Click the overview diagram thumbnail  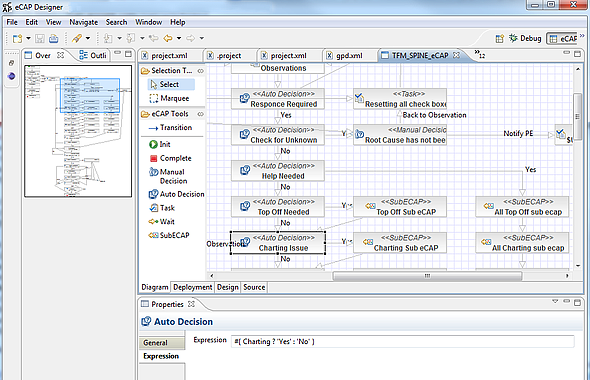point(78,131)
